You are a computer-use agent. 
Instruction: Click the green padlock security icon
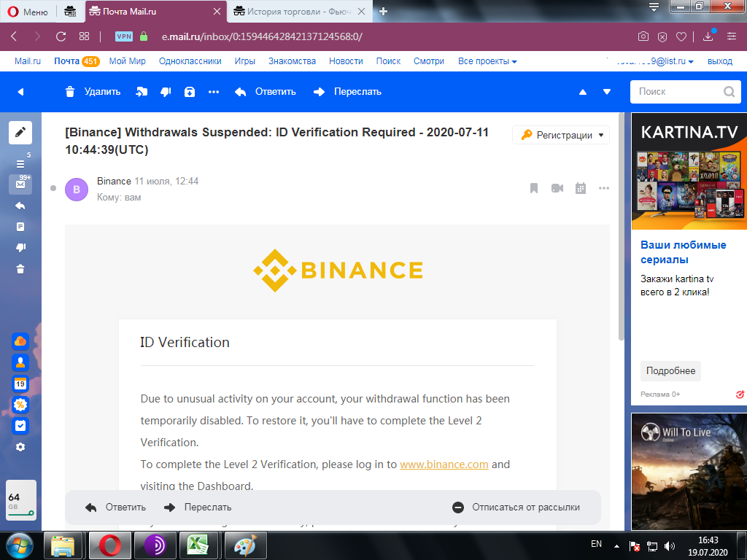[144, 36]
